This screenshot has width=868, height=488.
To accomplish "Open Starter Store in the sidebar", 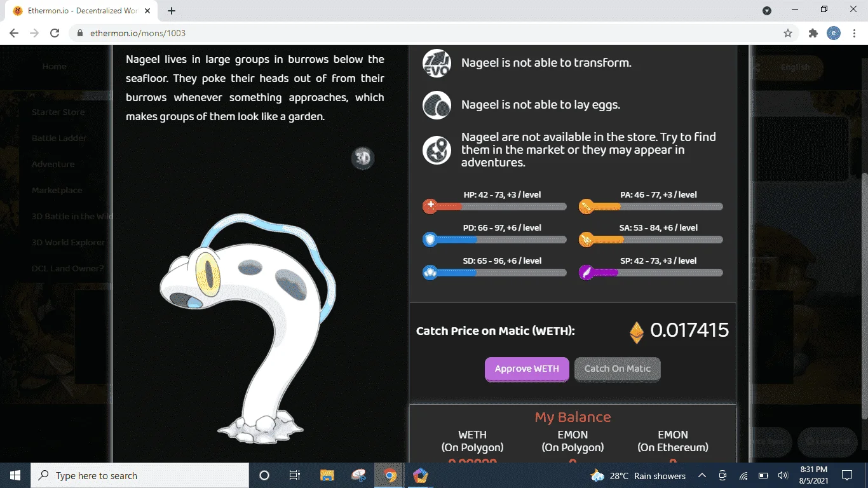I will pyautogui.click(x=58, y=112).
